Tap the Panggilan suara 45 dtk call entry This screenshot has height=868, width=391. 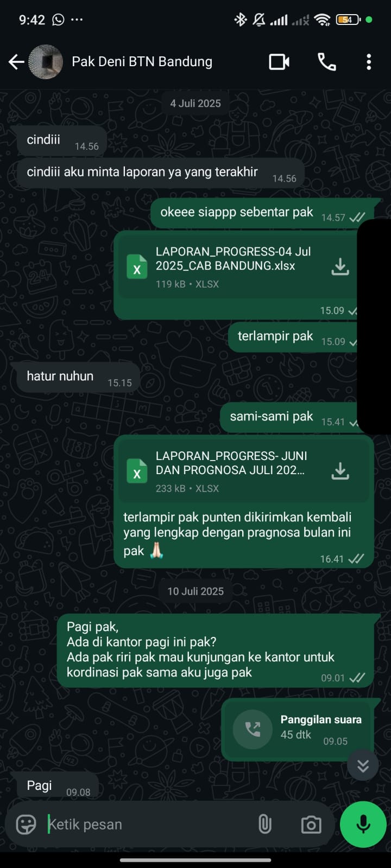pos(298,729)
